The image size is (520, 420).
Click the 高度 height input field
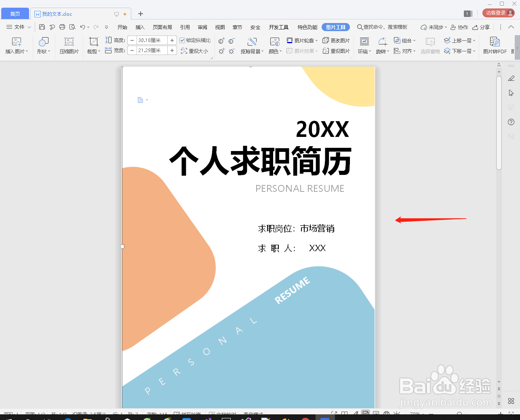[x=152, y=40]
